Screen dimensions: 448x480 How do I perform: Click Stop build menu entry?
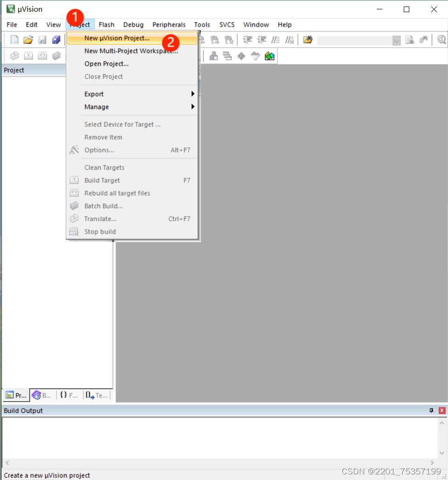[x=132, y=232]
